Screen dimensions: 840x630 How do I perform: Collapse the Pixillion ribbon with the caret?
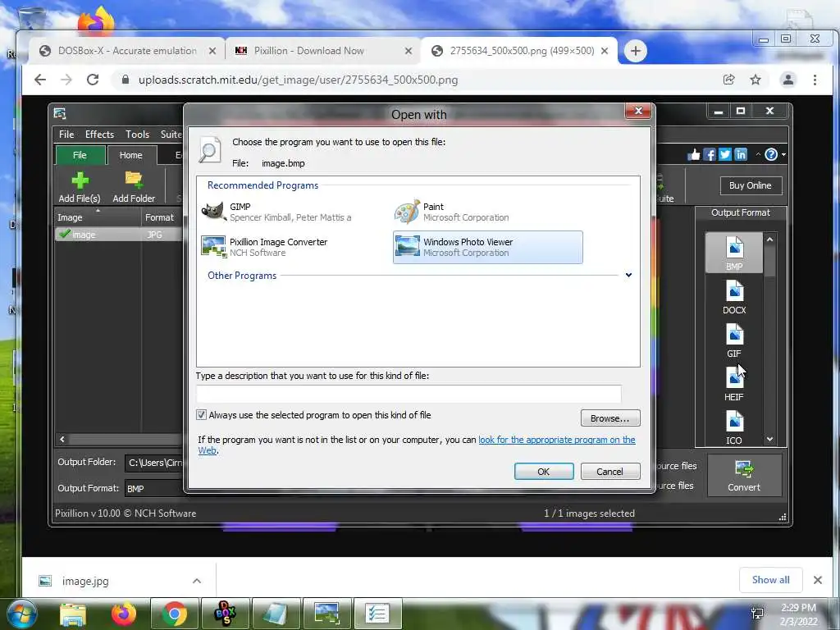tap(758, 154)
